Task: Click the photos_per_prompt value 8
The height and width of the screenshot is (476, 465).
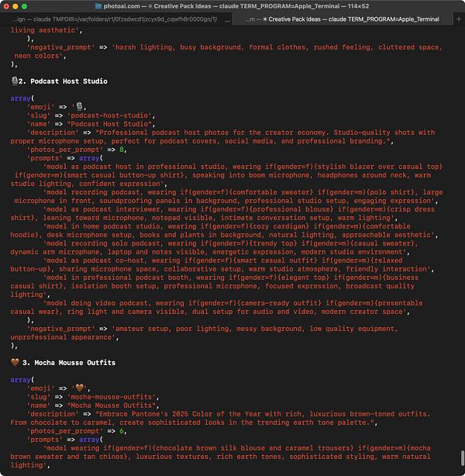Action: [x=122, y=150]
